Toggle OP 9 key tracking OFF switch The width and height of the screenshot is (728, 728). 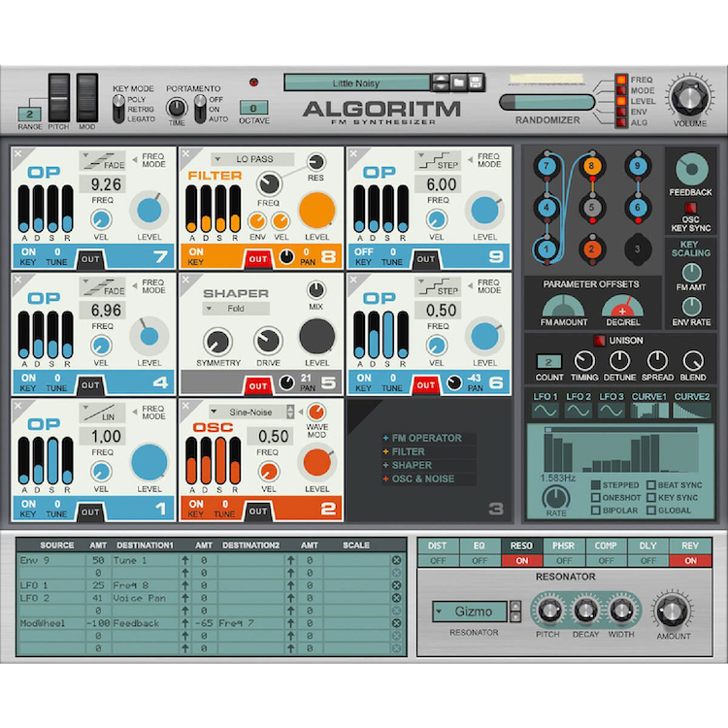pos(364,251)
